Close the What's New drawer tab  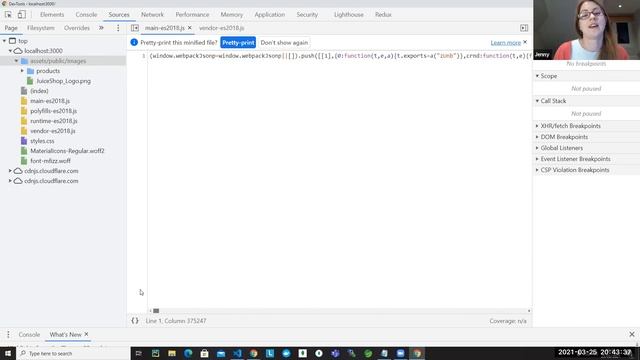tap(86, 334)
